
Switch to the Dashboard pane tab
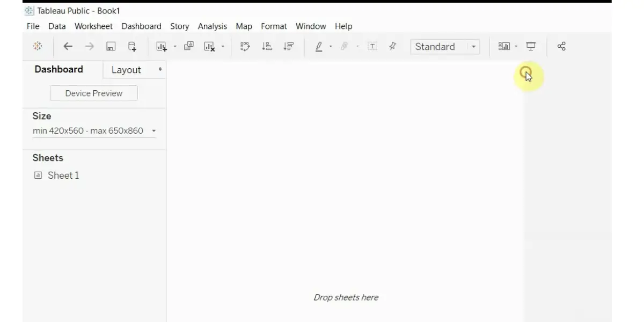pyautogui.click(x=59, y=69)
